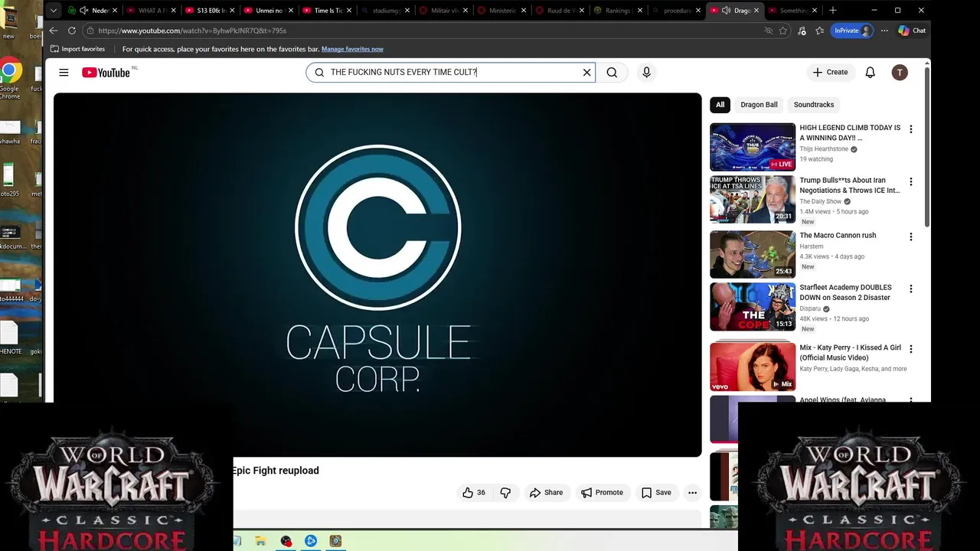This screenshot has height=551, width=980.
Task: Open File Explorer from the taskbar
Action: click(260, 541)
